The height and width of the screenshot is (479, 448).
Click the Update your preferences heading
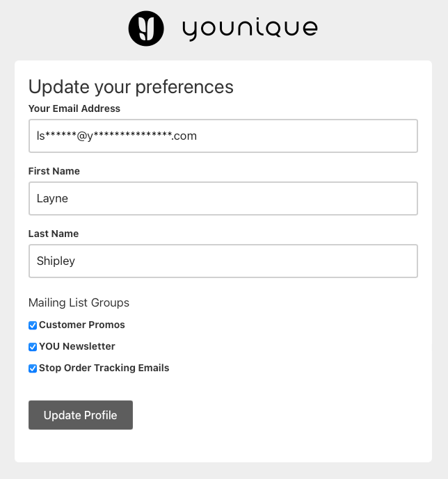(x=131, y=87)
